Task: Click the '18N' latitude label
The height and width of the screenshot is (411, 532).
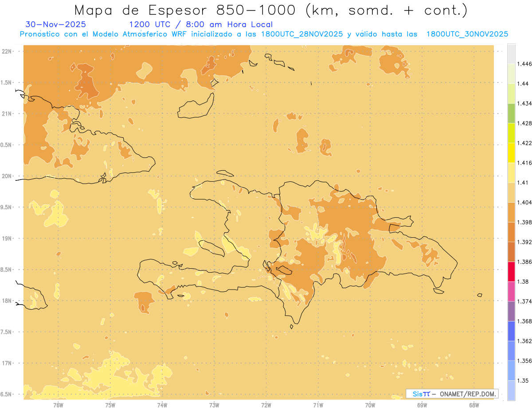Action: (7, 301)
